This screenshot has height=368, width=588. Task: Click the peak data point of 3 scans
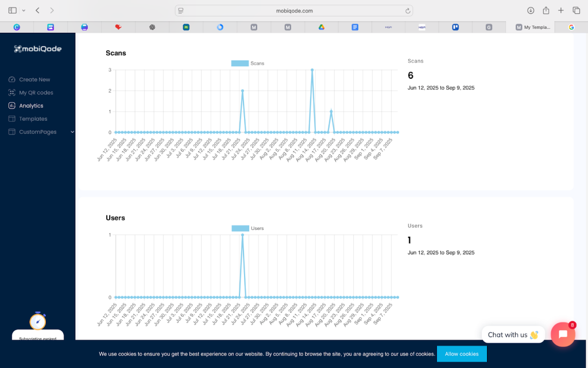[x=312, y=70]
